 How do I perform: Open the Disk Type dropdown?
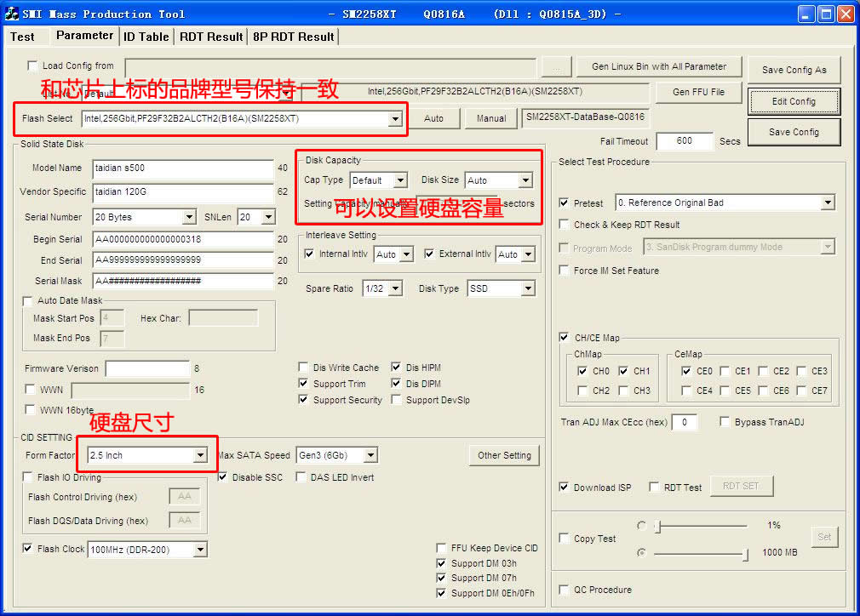(x=528, y=288)
